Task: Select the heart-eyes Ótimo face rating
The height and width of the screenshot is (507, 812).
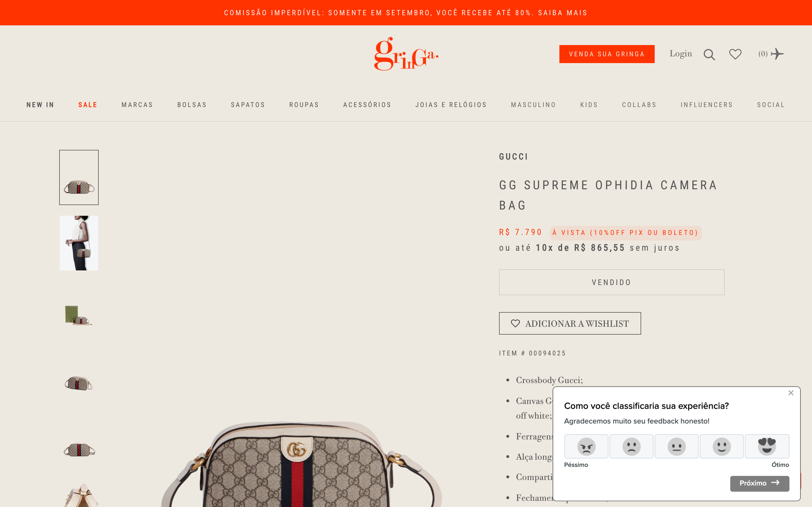Action: (x=767, y=446)
